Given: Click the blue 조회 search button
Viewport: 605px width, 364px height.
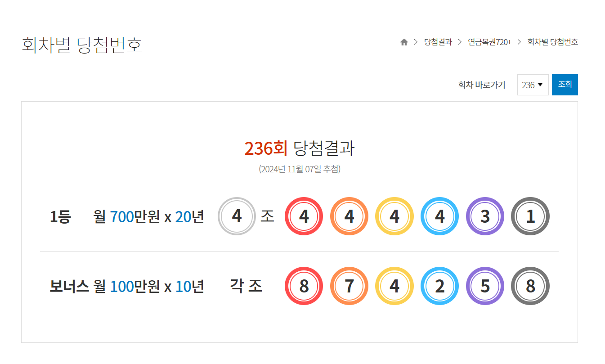Looking at the screenshot, I should 565,85.
